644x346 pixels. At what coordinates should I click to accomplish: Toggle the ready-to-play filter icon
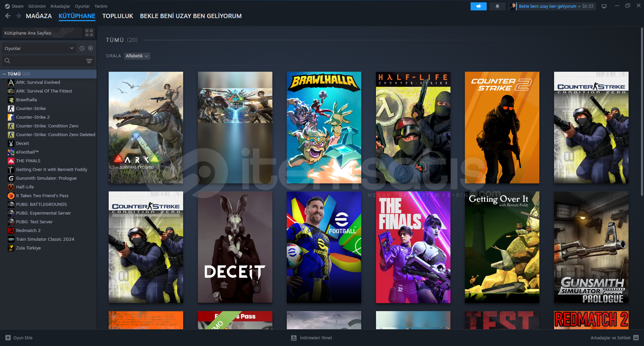pyautogui.click(x=91, y=48)
